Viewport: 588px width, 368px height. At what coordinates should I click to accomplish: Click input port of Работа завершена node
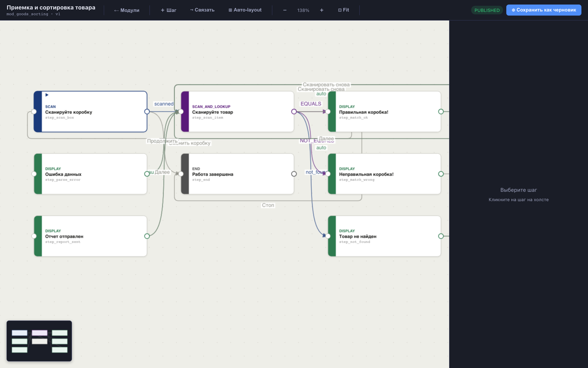[181, 174]
